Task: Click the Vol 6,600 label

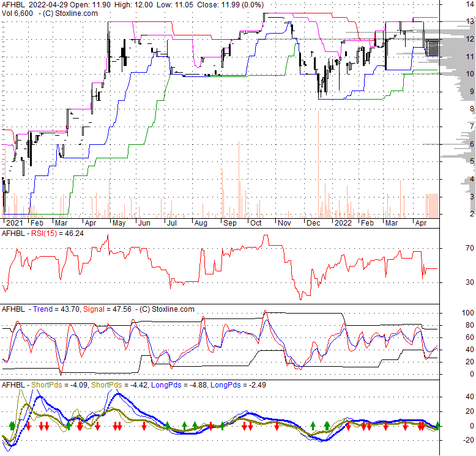Action: tap(17, 13)
